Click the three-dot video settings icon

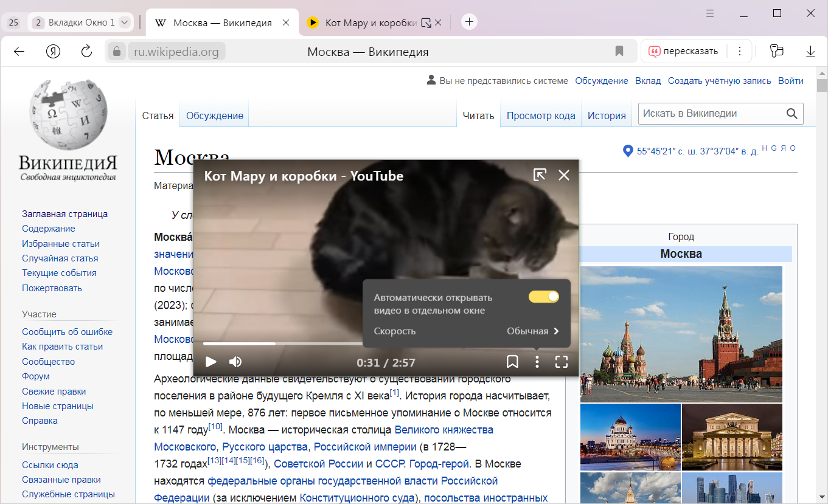pos(537,362)
